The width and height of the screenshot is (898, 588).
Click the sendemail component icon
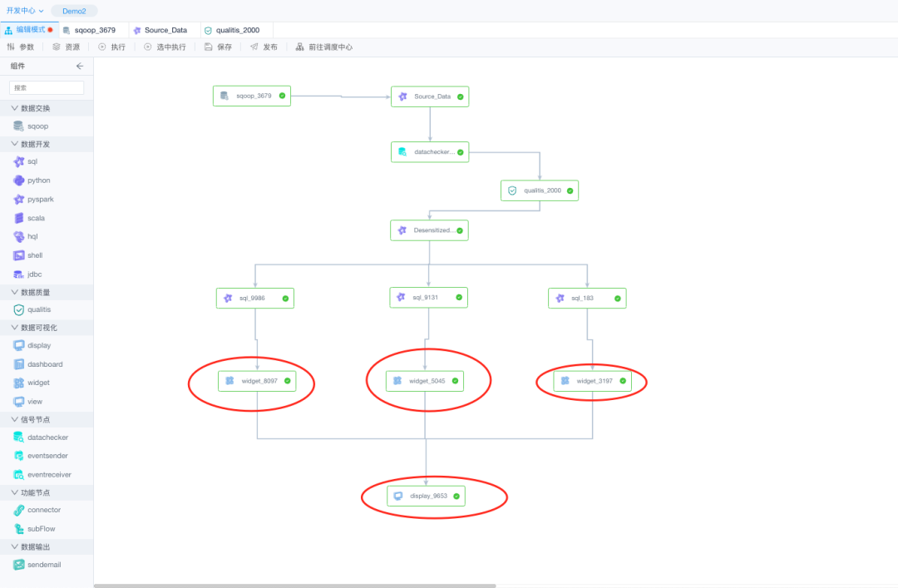coord(18,565)
